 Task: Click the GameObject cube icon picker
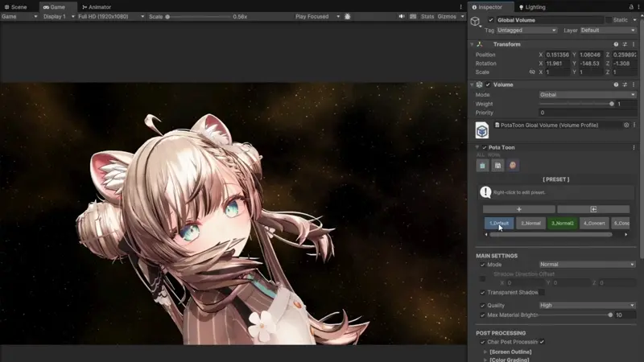[x=475, y=22]
